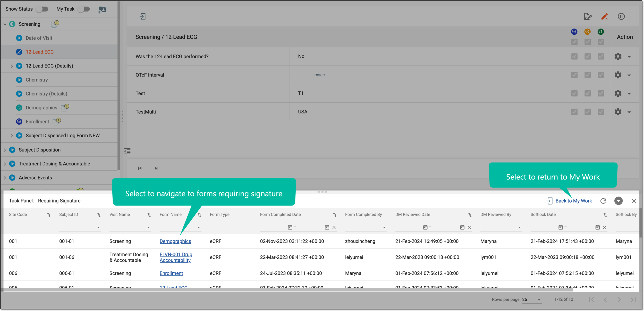The width and height of the screenshot is (644, 311).
Task: Open the Subject ID filter dropdown
Action: [98, 227]
